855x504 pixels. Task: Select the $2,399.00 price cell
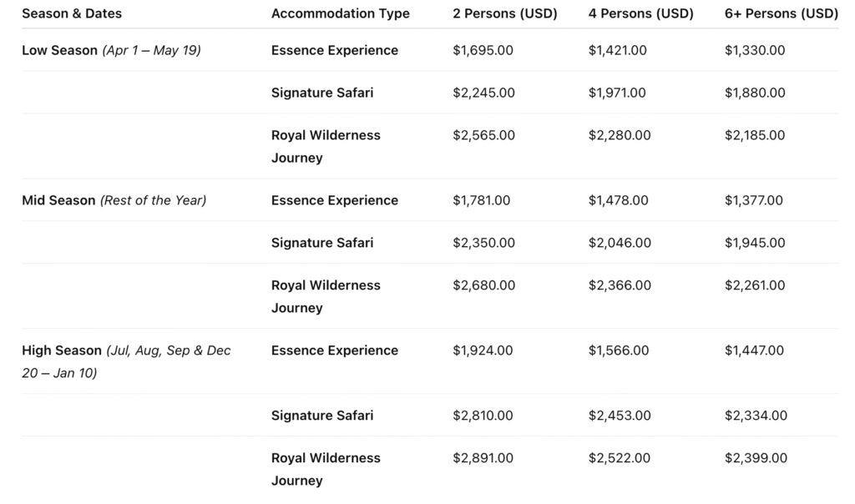pyautogui.click(x=756, y=458)
